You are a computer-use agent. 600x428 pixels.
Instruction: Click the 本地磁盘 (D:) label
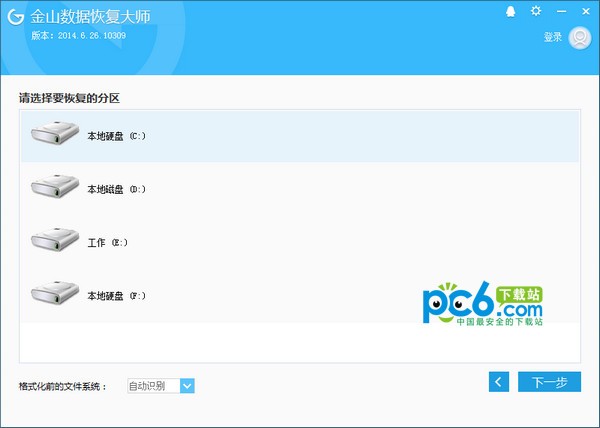[x=116, y=189]
